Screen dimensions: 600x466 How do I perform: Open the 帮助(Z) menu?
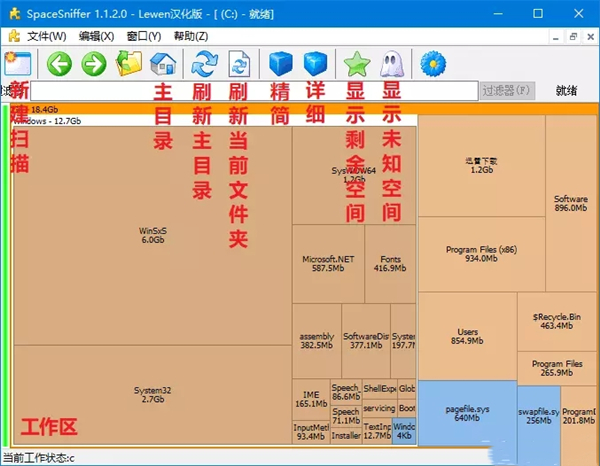(x=191, y=36)
